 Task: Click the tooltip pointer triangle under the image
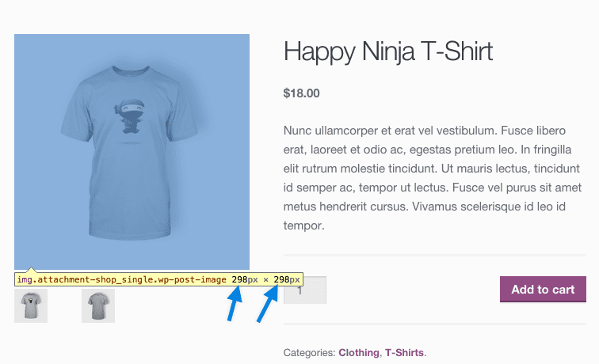32,270
